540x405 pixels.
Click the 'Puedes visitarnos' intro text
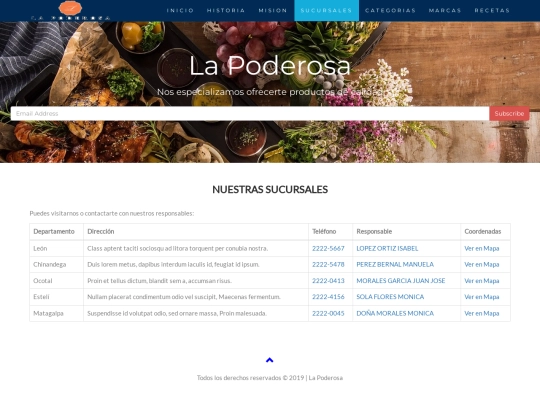tap(112, 214)
